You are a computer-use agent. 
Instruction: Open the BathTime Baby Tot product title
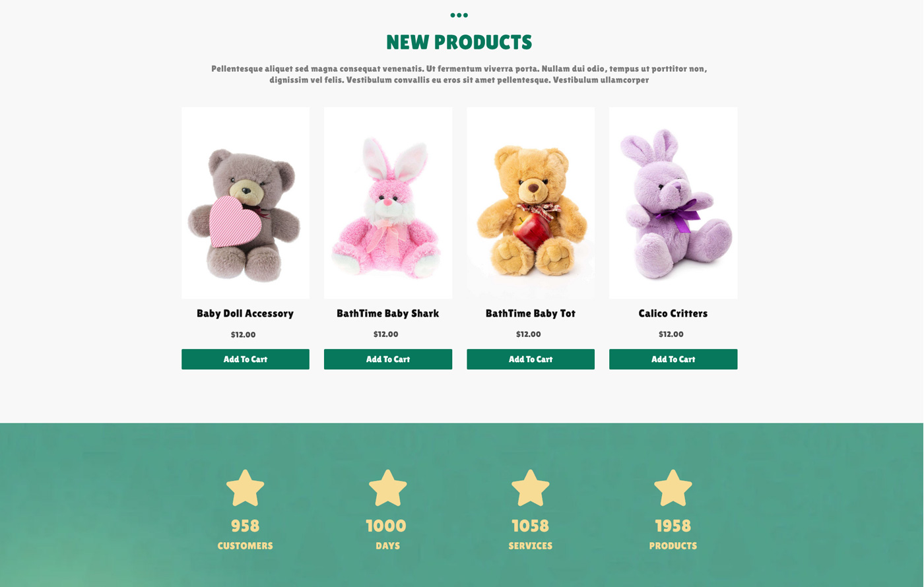tap(531, 314)
